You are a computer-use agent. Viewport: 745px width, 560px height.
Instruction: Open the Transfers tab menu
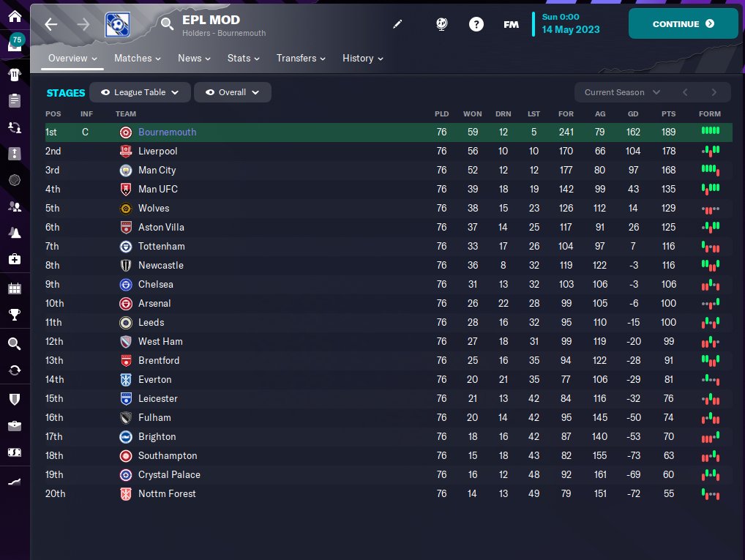point(301,58)
